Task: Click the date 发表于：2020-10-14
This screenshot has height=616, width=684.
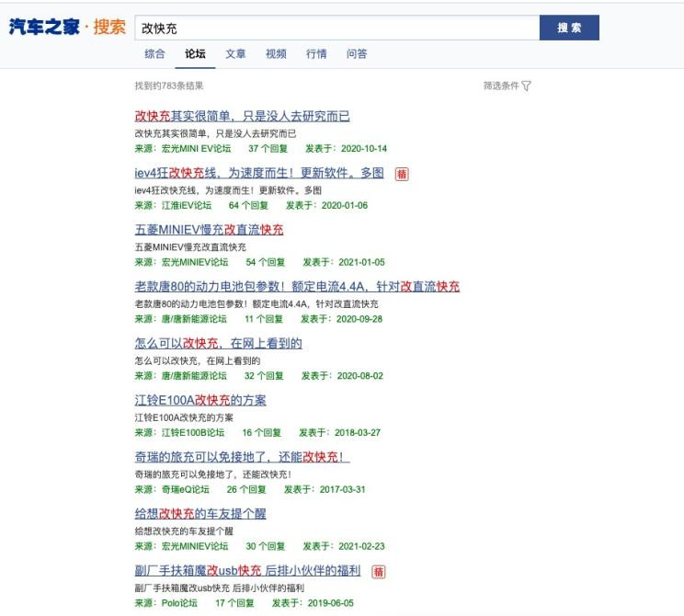Action: click(346, 148)
